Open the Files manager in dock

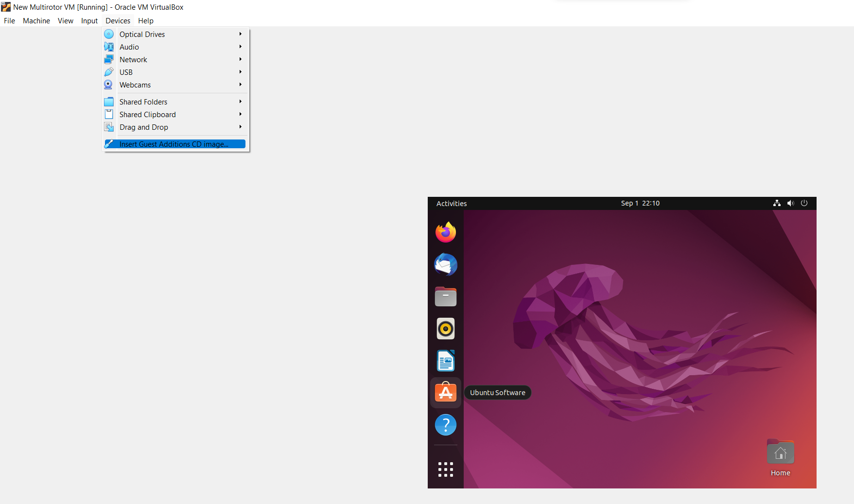[446, 296]
